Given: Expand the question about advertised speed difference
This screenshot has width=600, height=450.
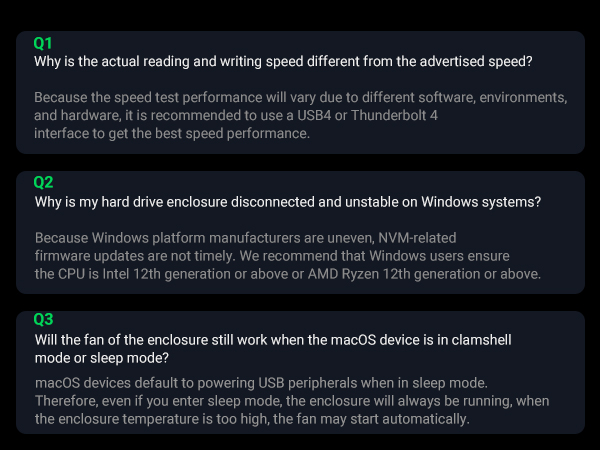Looking at the screenshot, I should tap(283, 61).
